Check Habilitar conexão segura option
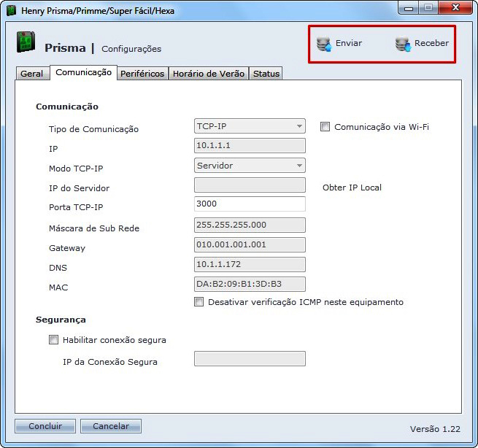Screen dimensions: 478x448 click(x=53, y=339)
